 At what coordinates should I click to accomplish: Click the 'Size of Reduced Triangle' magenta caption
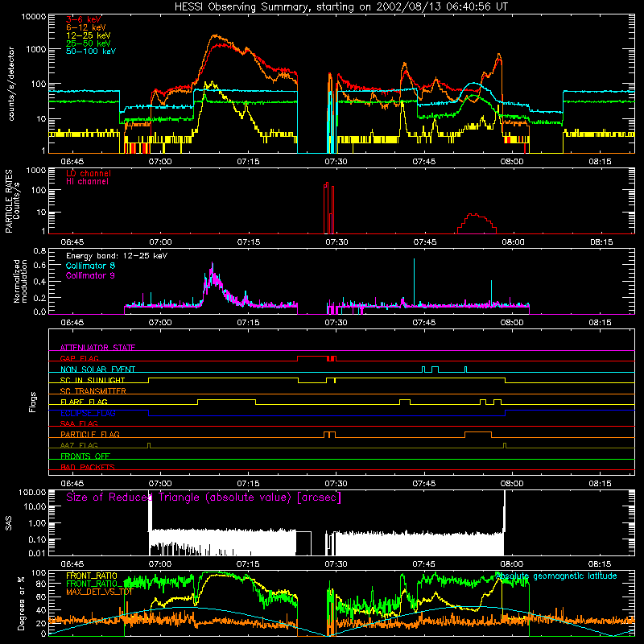point(204,497)
